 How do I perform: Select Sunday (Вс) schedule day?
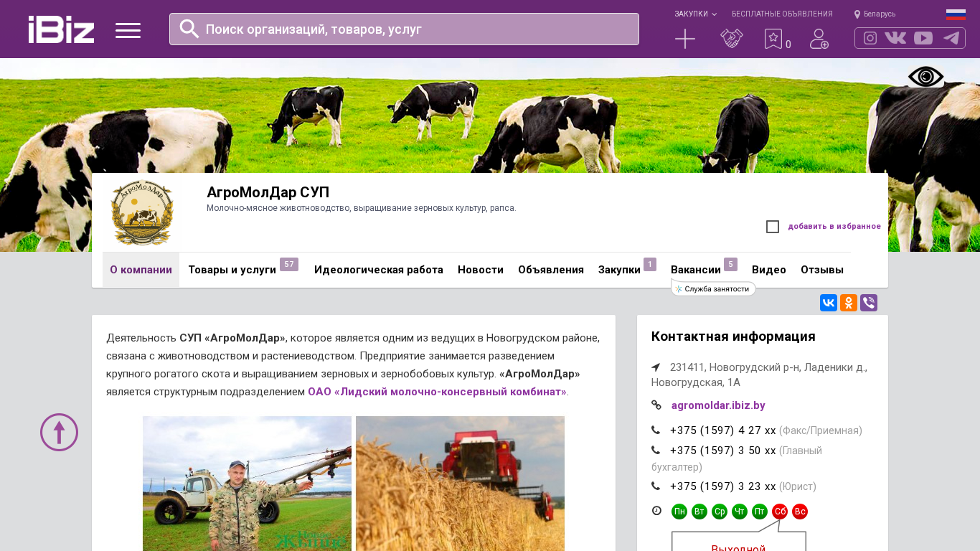[800, 512]
